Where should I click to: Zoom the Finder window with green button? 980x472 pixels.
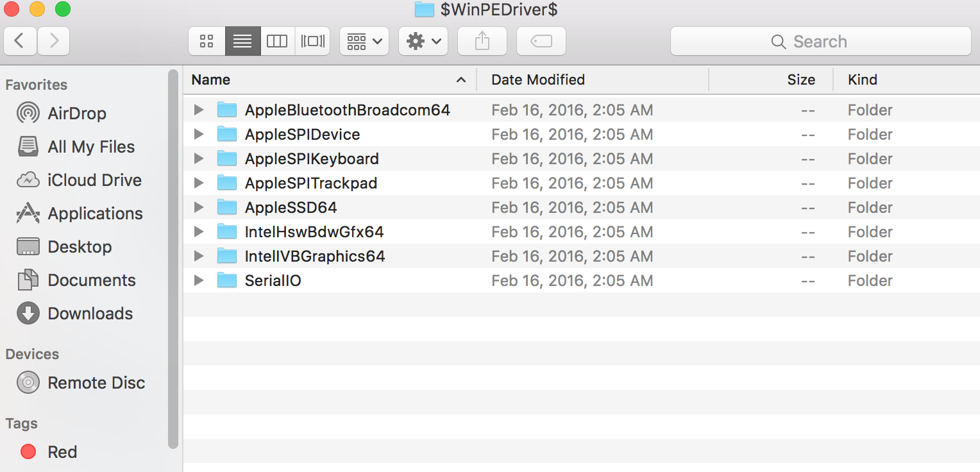(x=63, y=9)
